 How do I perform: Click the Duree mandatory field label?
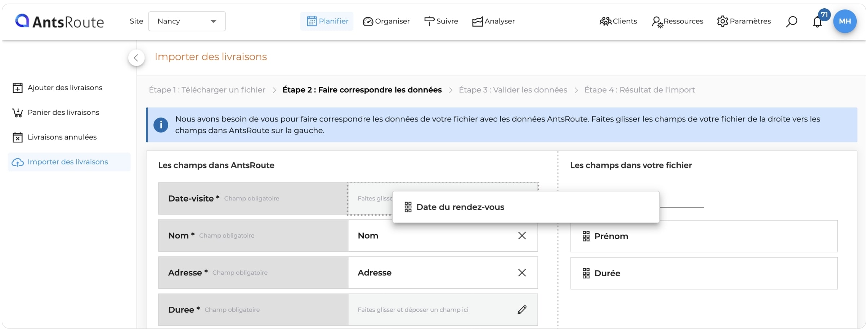[x=253, y=310]
